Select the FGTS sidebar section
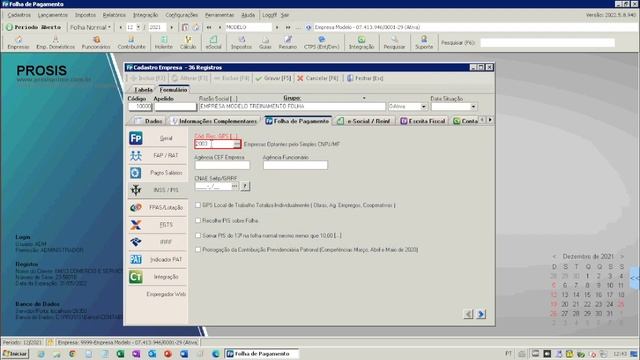Image resolution: width=640 pixels, height=360 pixels. point(158,224)
